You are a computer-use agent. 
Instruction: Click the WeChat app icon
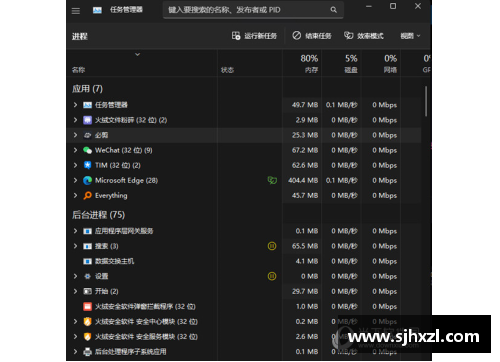[87, 150]
